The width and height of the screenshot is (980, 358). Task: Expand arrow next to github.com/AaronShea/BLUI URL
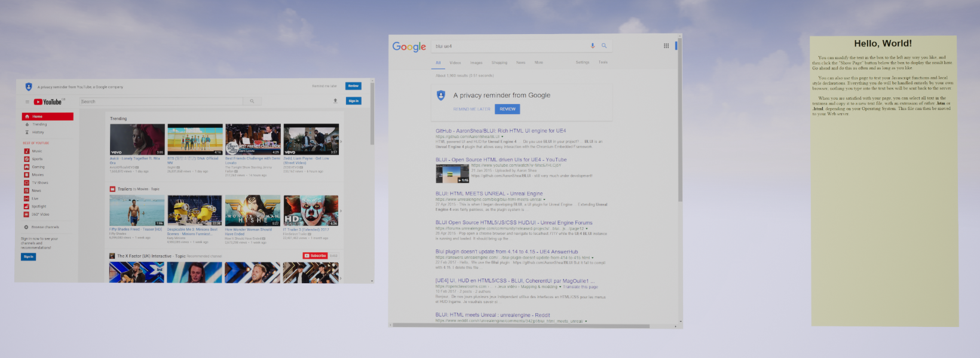tap(503, 137)
